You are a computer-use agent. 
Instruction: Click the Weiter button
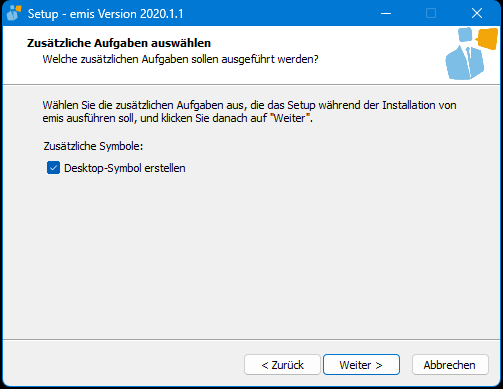point(361,365)
